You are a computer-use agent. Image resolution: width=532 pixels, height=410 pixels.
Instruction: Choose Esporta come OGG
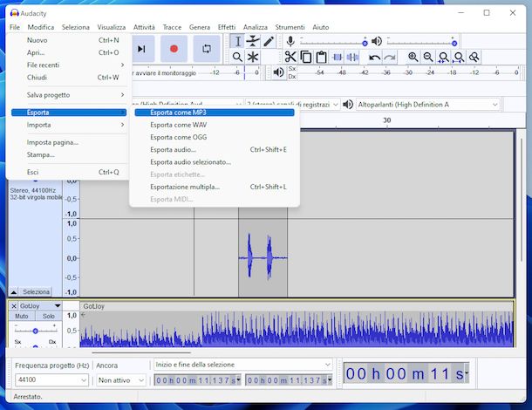click(x=215, y=137)
